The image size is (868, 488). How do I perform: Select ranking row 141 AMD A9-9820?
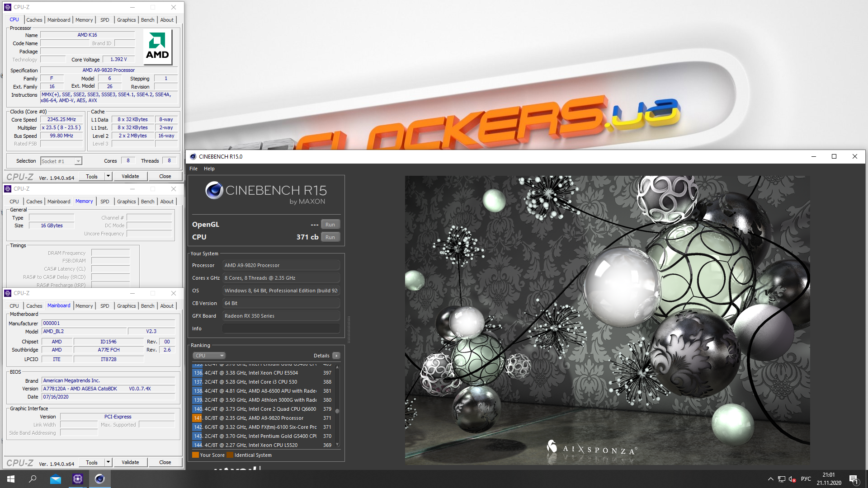coord(263,418)
